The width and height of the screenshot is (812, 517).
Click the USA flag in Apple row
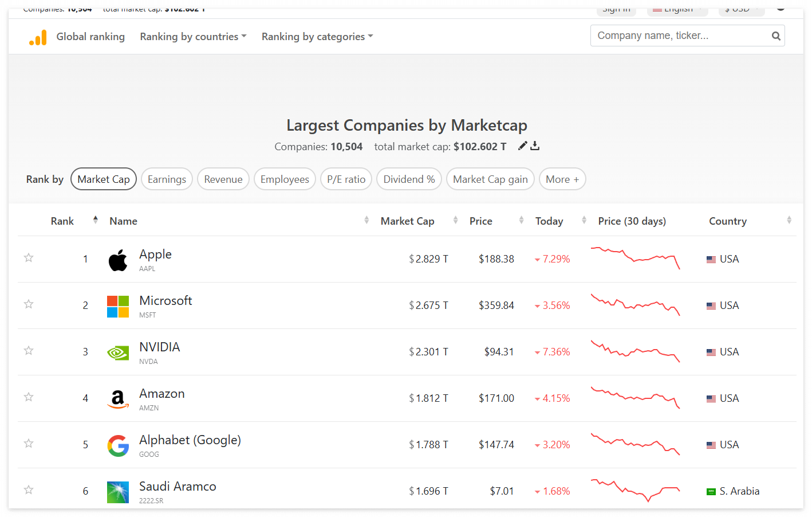coord(711,260)
